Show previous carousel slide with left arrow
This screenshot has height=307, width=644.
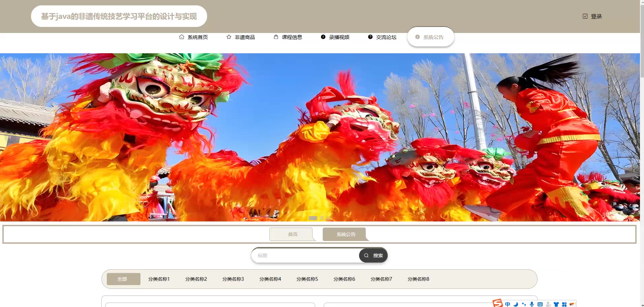pos(10,137)
